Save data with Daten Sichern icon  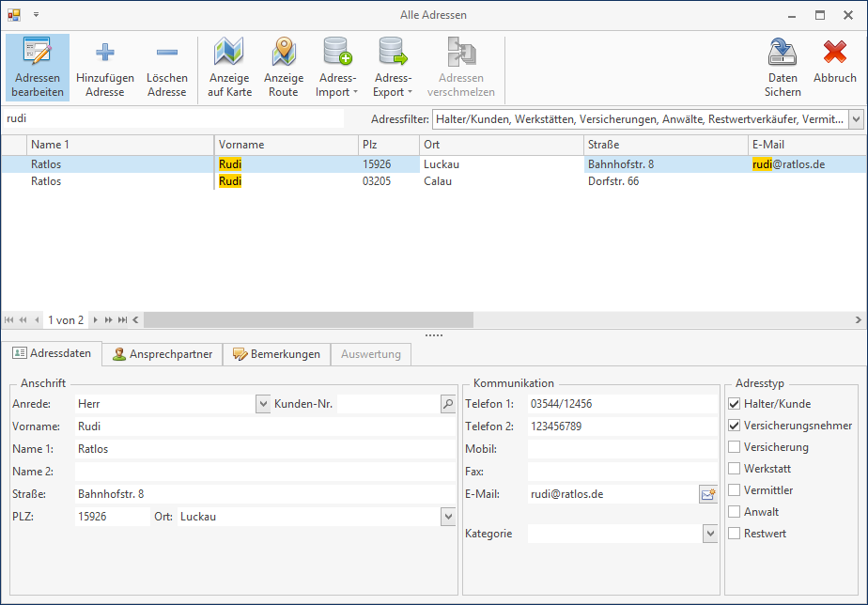(x=783, y=67)
